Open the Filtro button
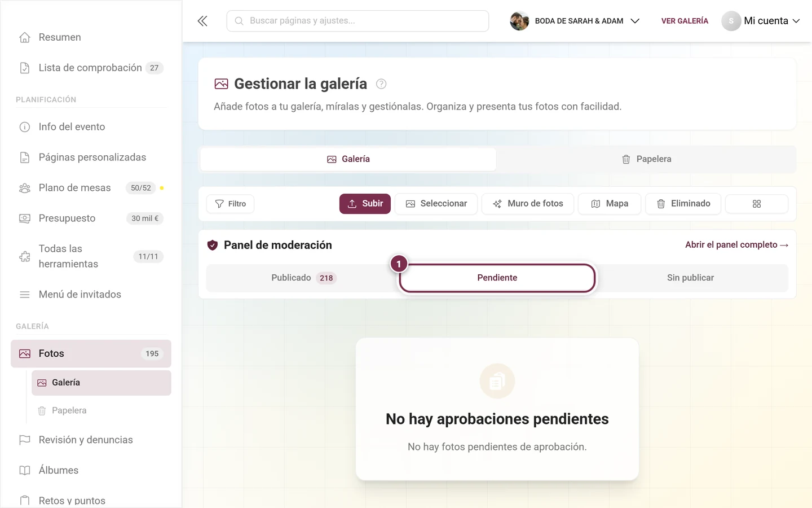812x508 pixels. [231, 204]
